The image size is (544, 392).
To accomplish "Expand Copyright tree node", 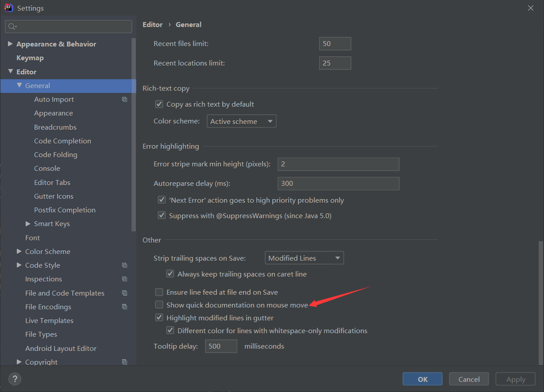I will (x=19, y=362).
